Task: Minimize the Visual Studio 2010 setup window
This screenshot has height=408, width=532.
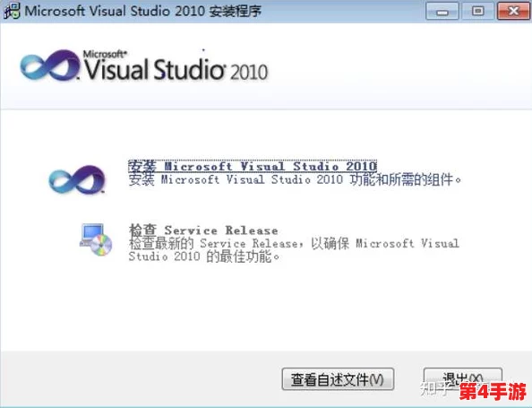Action: (442, 11)
